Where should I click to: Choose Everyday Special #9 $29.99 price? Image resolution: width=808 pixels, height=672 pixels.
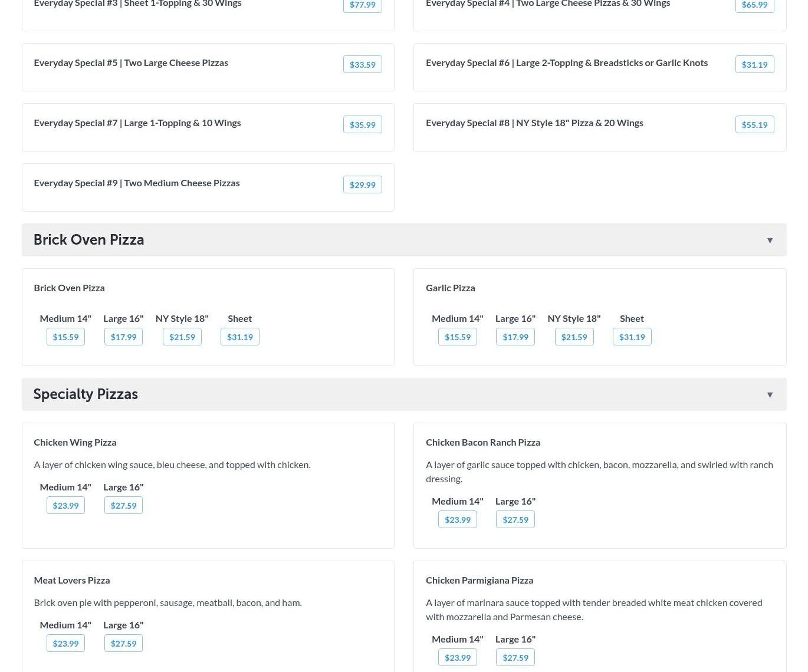click(362, 185)
